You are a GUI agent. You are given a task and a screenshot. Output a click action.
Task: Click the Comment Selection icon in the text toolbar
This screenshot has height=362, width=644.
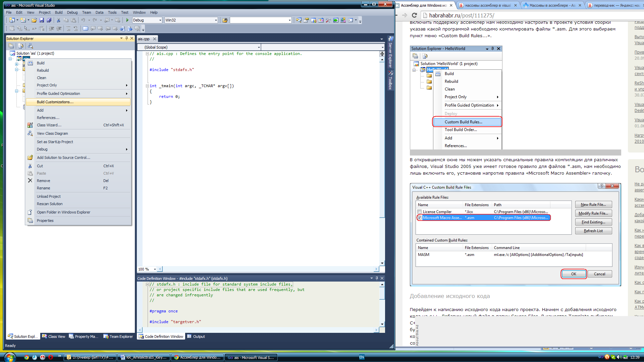point(68,28)
